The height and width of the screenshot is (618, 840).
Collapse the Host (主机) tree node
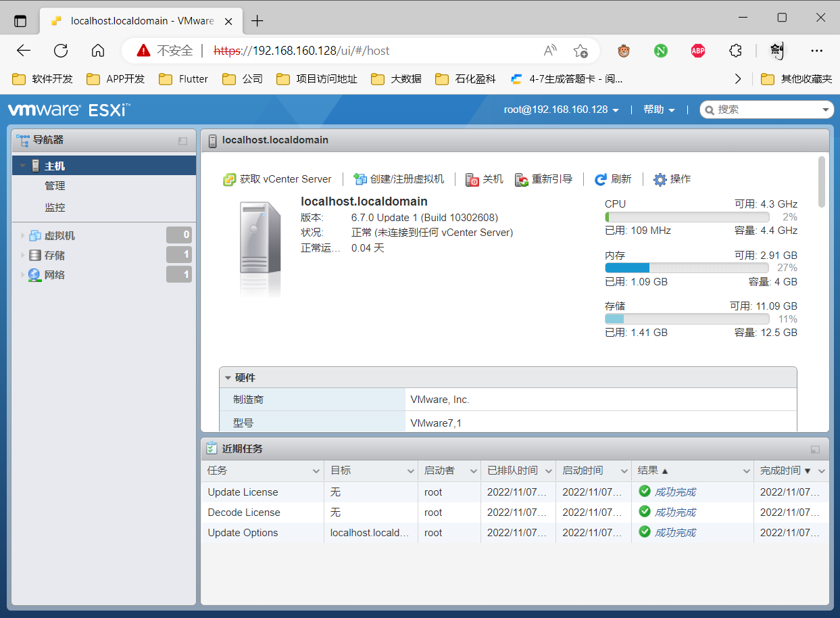click(22, 166)
